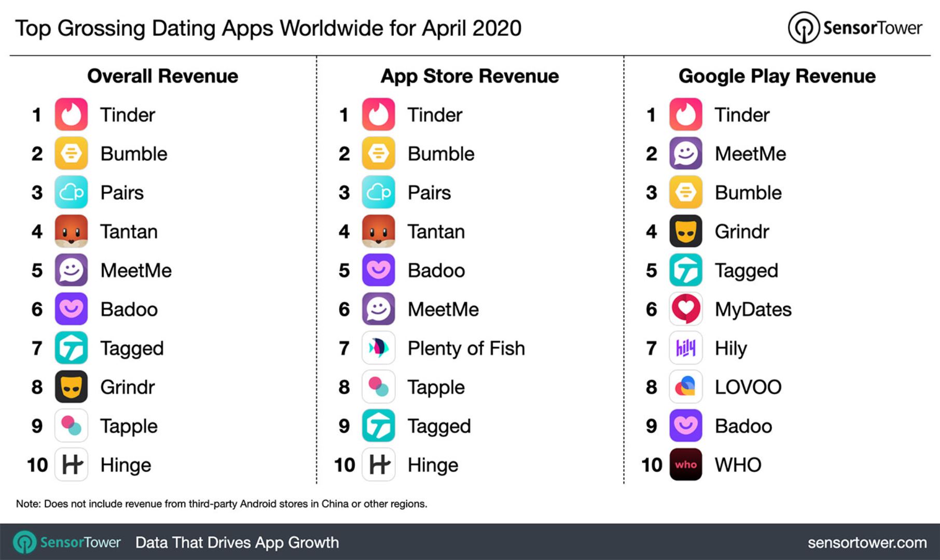Click 'Grindr' text in Google Play Revenue list
The height and width of the screenshot is (560, 940).
742,231
